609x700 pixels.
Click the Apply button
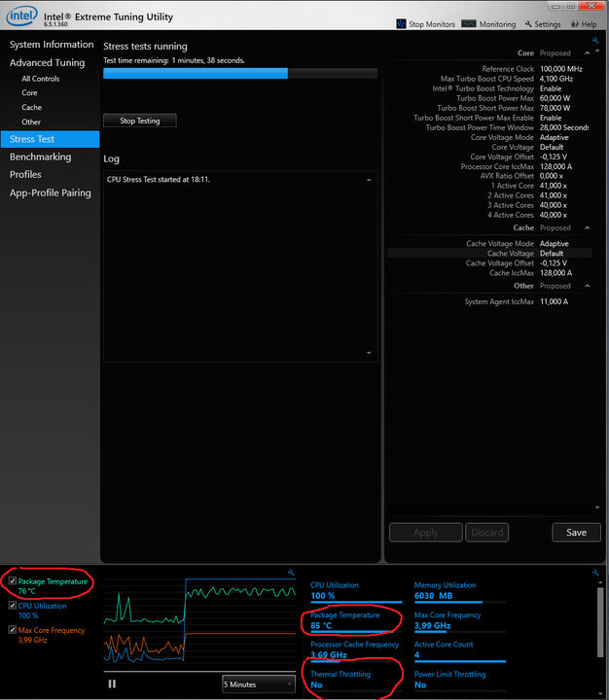[426, 532]
